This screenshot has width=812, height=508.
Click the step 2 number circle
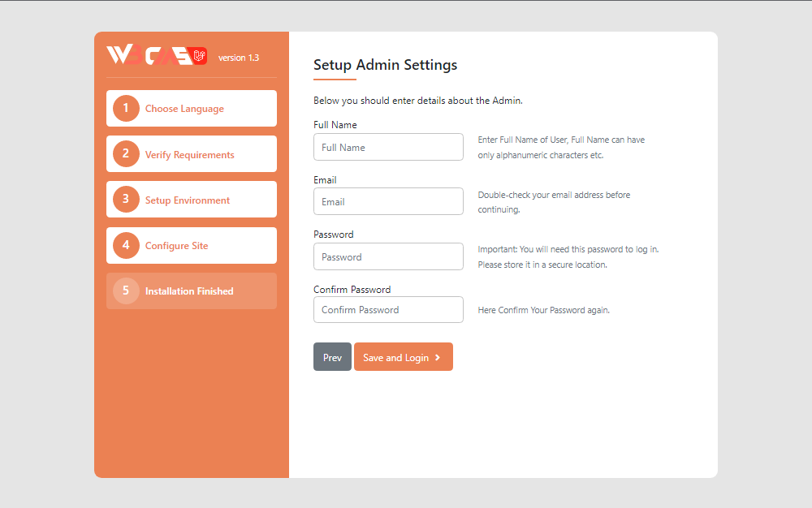point(126,154)
